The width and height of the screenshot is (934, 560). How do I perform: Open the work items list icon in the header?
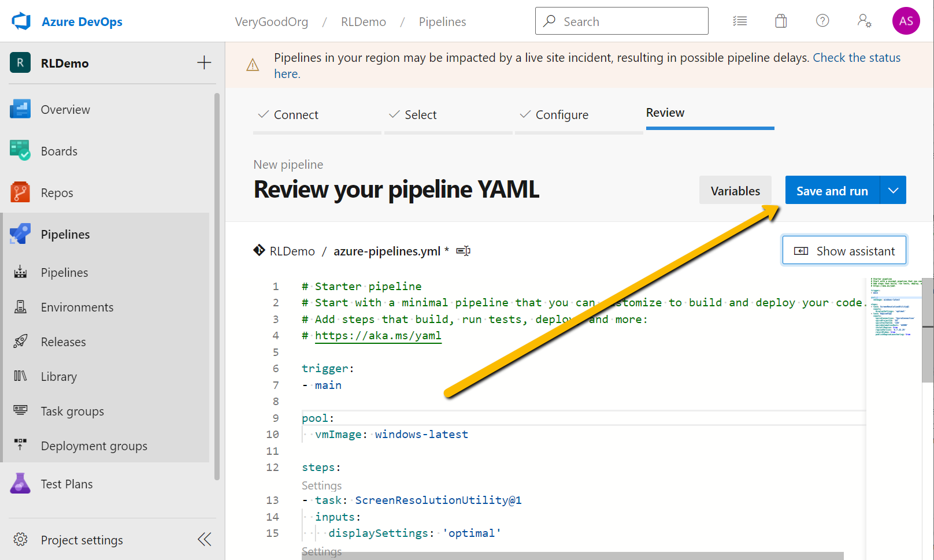click(740, 21)
